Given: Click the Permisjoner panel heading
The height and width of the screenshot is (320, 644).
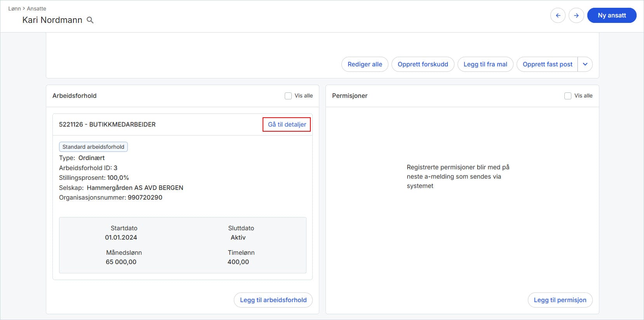Looking at the screenshot, I should pyautogui.click(x=350, y=96).
